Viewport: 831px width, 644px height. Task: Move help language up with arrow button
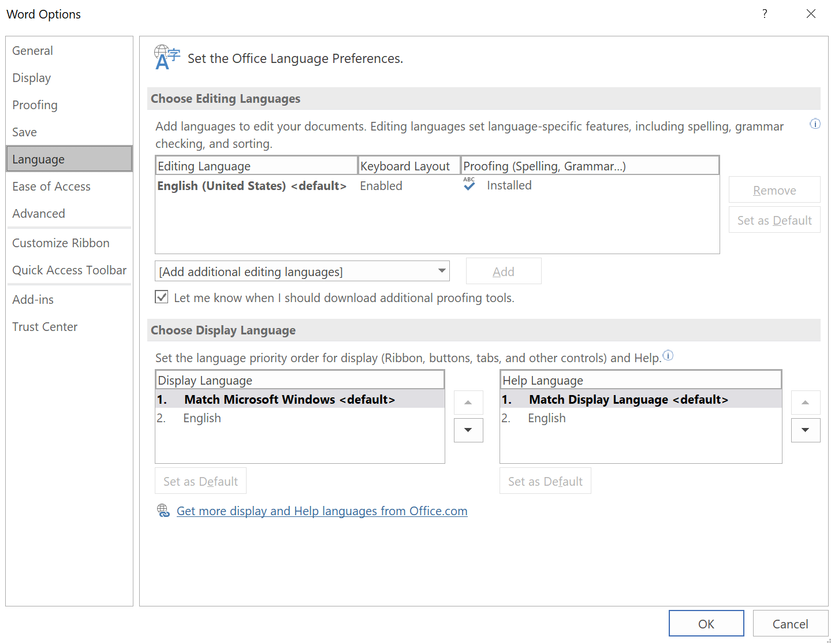point(806,403)
